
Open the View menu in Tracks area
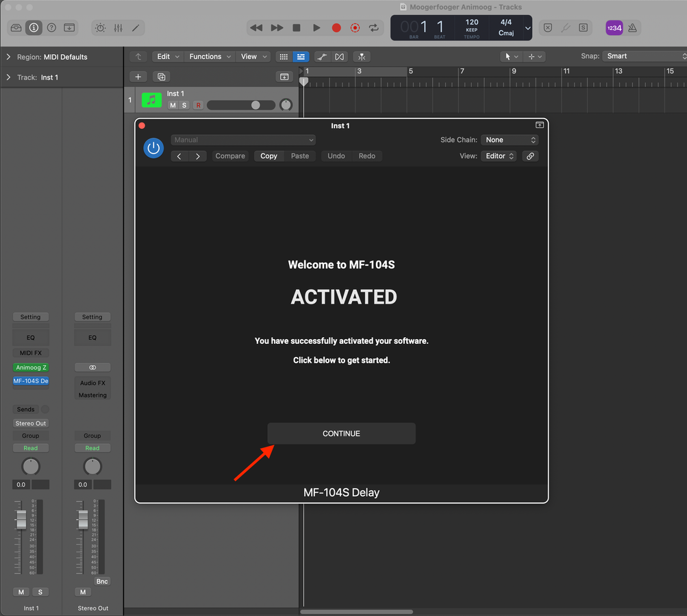(254, 57)
